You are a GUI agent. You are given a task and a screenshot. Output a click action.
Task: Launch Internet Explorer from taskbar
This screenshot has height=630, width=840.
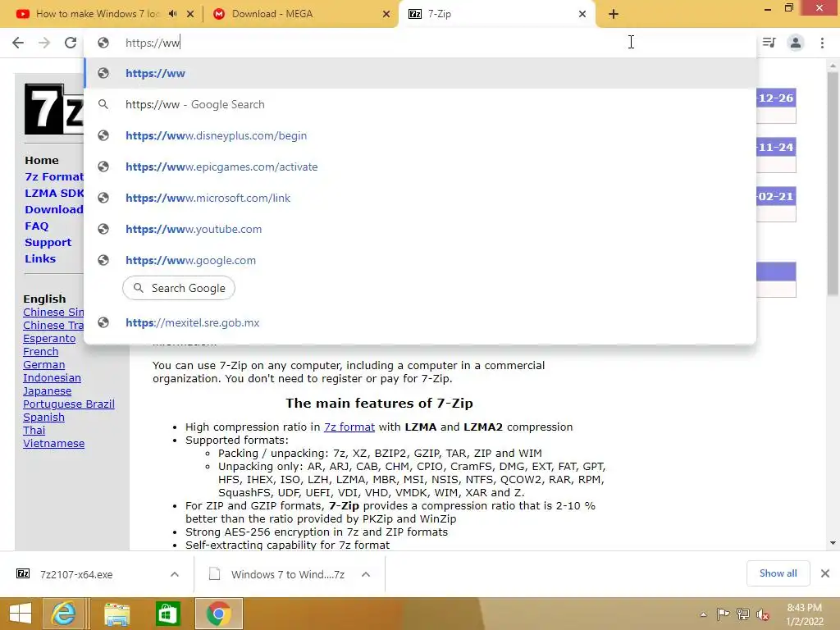tap(64, 614)
